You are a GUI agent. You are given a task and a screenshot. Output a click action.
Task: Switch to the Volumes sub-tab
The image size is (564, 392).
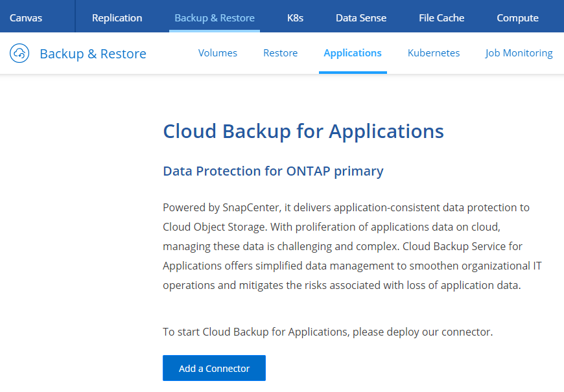[217, 52]
